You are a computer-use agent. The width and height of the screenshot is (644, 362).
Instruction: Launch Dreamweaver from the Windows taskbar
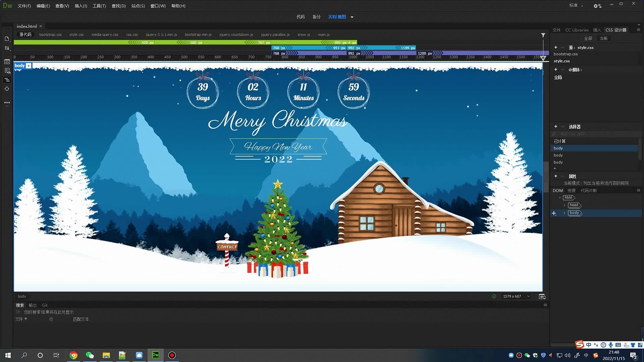point(155,355)
